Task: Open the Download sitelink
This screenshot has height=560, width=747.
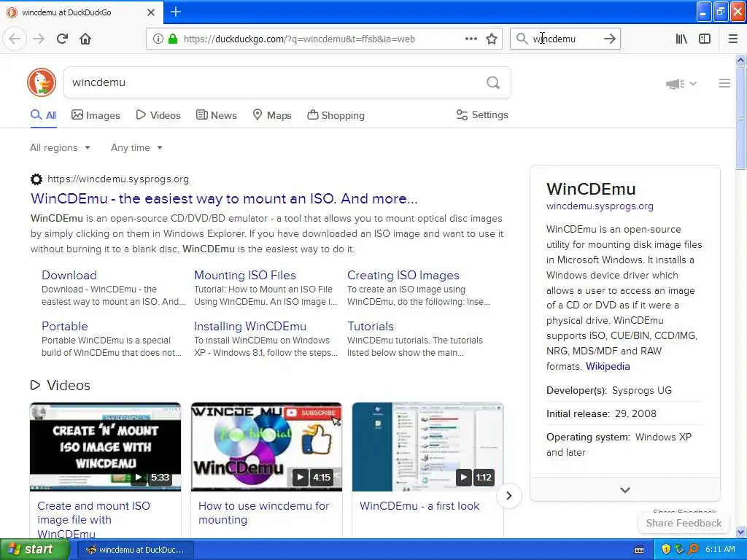Action: [x=69, y=275]
